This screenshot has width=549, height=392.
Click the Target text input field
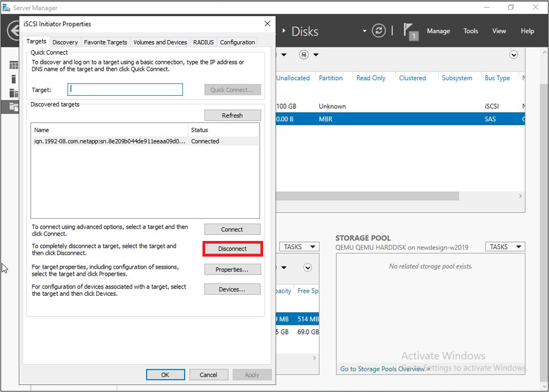(125, 90)
